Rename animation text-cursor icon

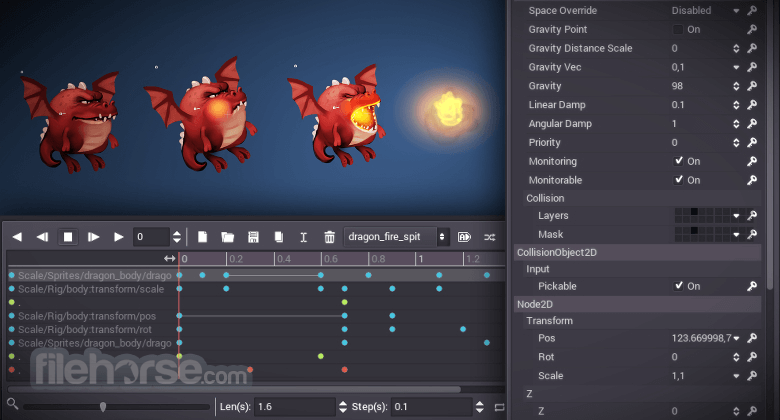[303, 237]
